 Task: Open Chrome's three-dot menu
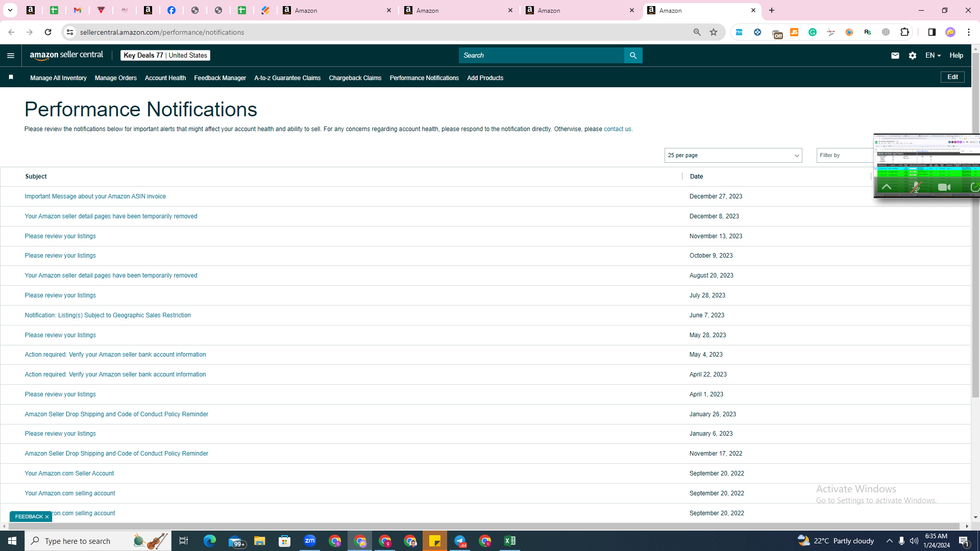969,32
